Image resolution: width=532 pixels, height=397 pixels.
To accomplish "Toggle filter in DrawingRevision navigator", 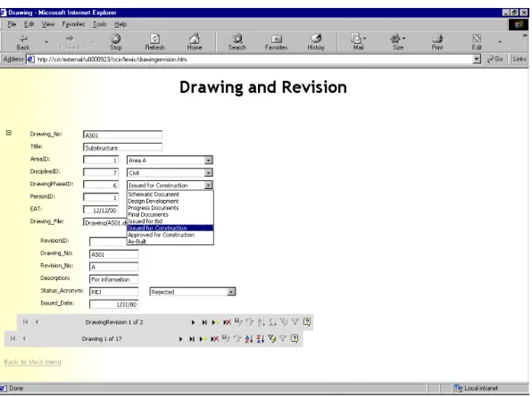I will click(x=295, y=322).
